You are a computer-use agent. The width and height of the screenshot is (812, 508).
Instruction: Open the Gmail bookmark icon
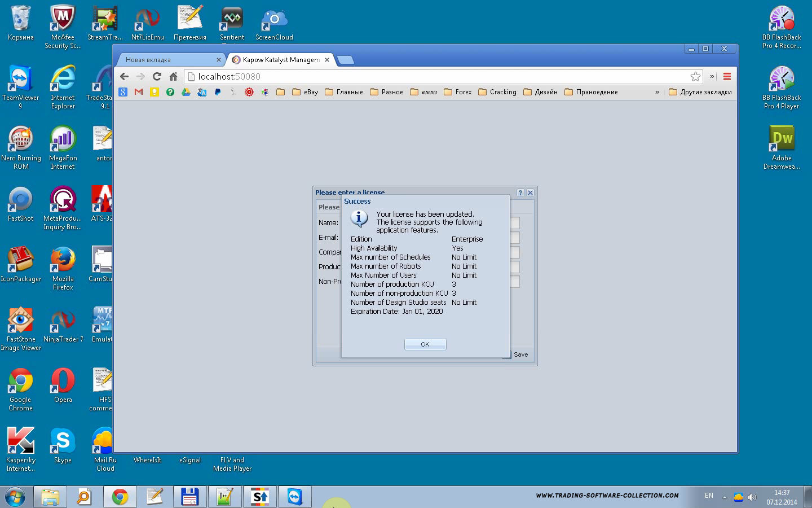139,92
